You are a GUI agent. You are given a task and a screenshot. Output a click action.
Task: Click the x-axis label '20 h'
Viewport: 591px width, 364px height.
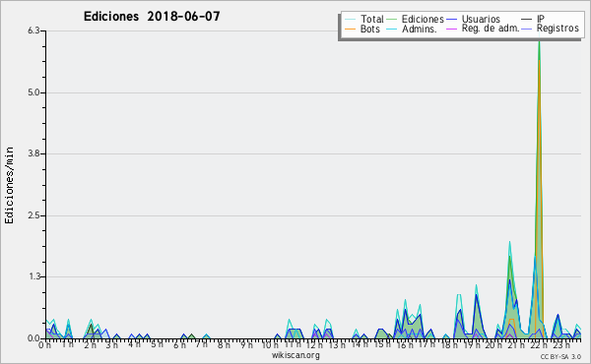click(x=493, y=345)
